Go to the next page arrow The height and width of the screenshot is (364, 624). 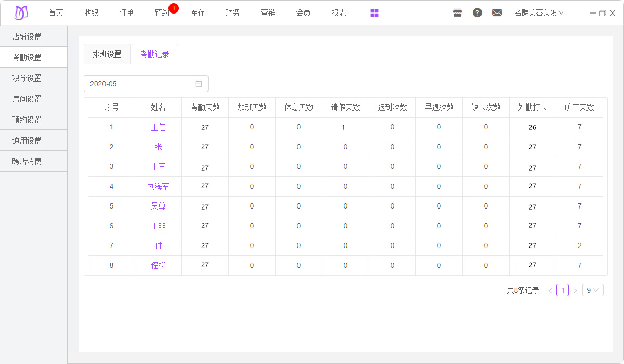pyautogui.click(x=575, y=291)
